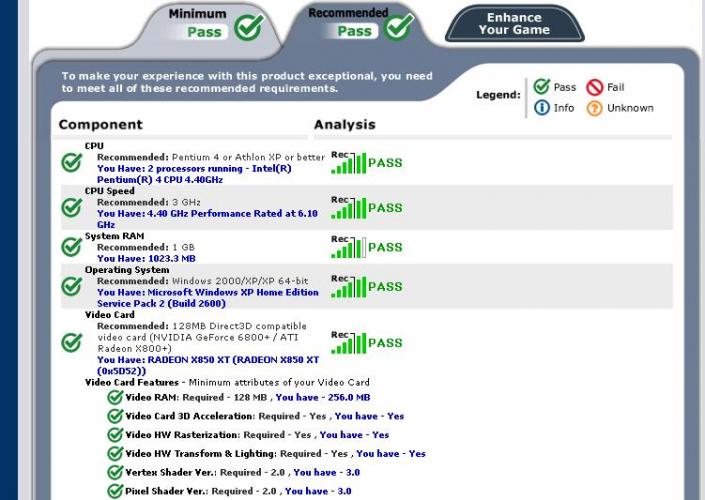
Task: Click the check icon beside Video HW Rasterization
Action: coord(115,435)
